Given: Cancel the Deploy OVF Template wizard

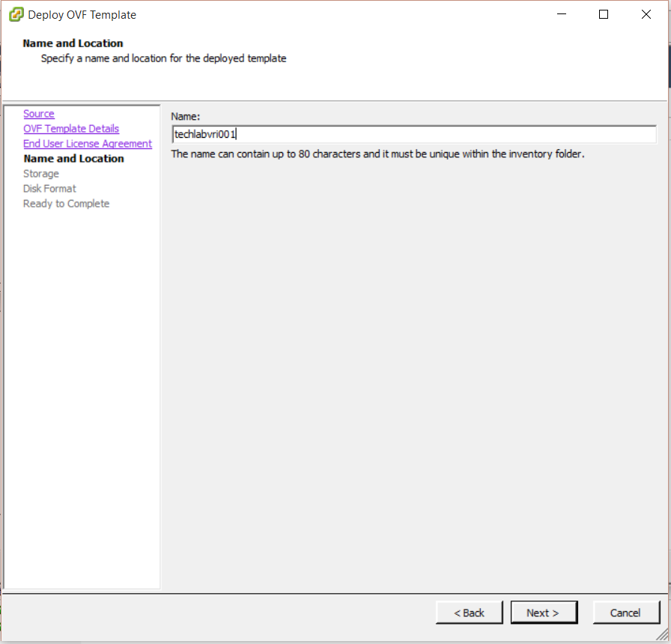Looking at the screenshot, I should pyautogui.click(x=626, y=613).
